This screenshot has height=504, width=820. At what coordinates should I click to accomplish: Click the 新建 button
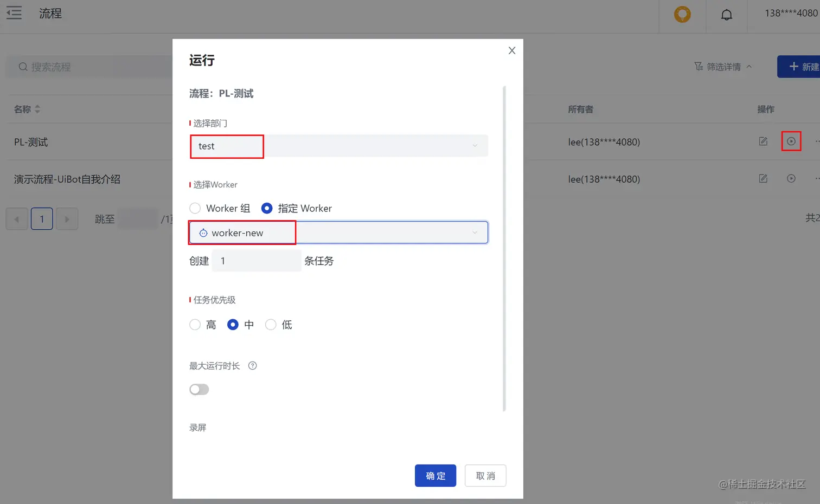tap(799, 67)
